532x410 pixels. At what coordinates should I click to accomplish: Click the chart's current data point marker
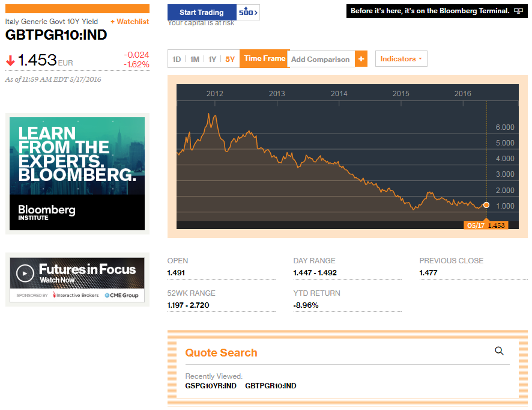486,205
